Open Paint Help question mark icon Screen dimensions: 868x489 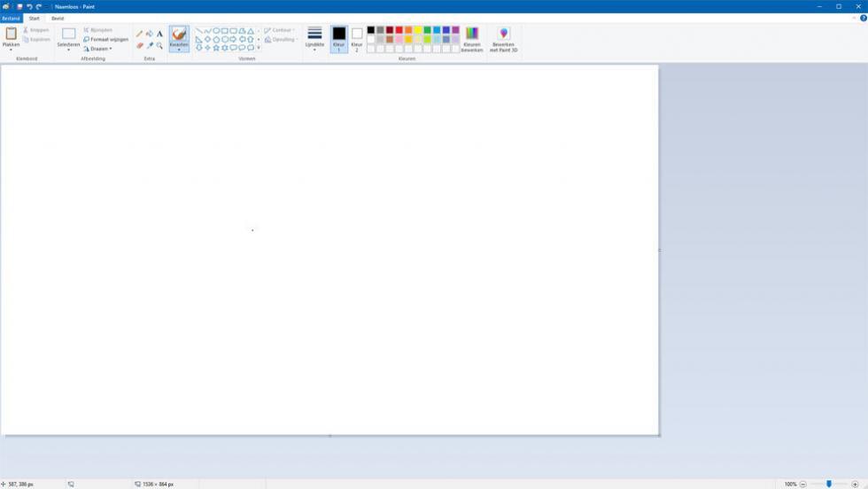[863, 19]
